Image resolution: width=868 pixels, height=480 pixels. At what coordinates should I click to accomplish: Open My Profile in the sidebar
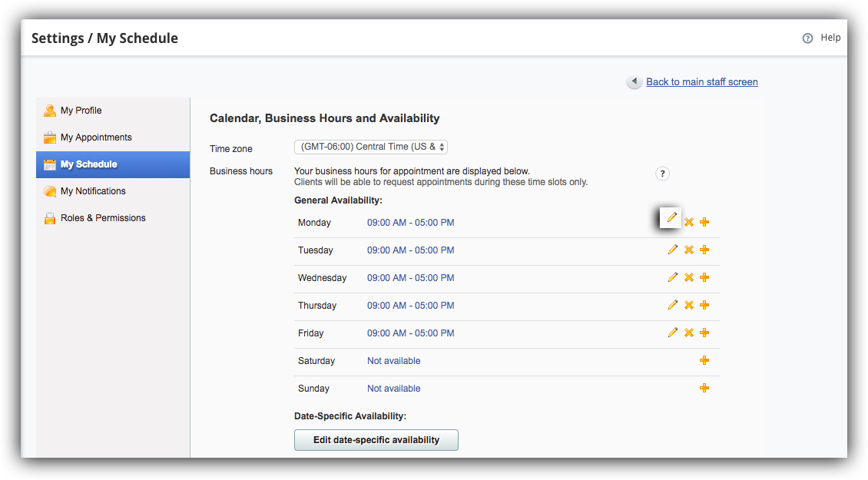pyautogui.click(x=113, y=111)
